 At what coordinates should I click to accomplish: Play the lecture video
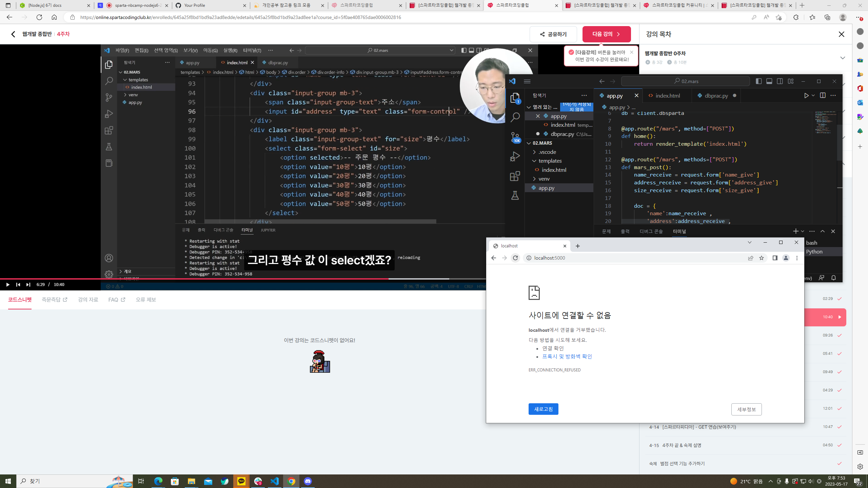coord(8,285)
